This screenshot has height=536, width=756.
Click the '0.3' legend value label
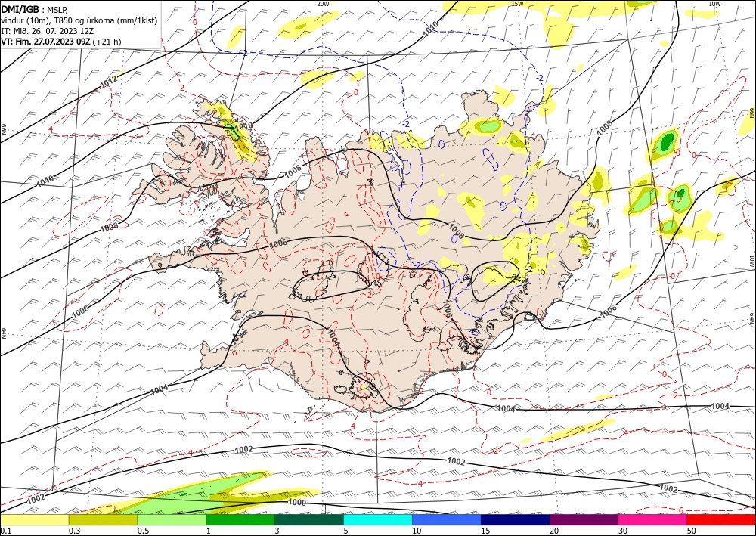tap(74, 531)
